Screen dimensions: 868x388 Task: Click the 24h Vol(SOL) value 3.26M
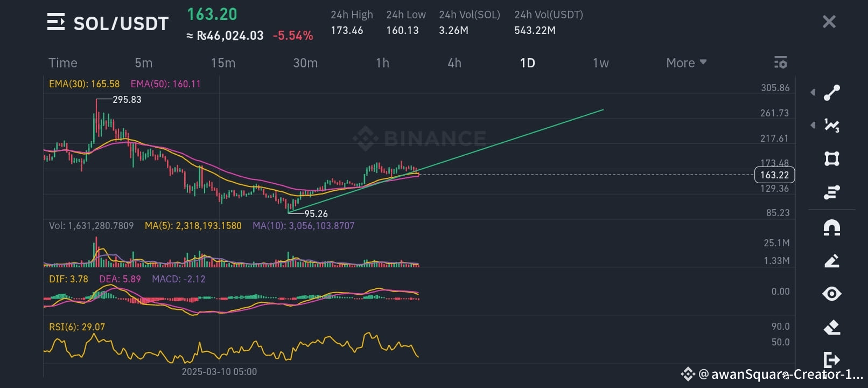click(x=453, y=30)
